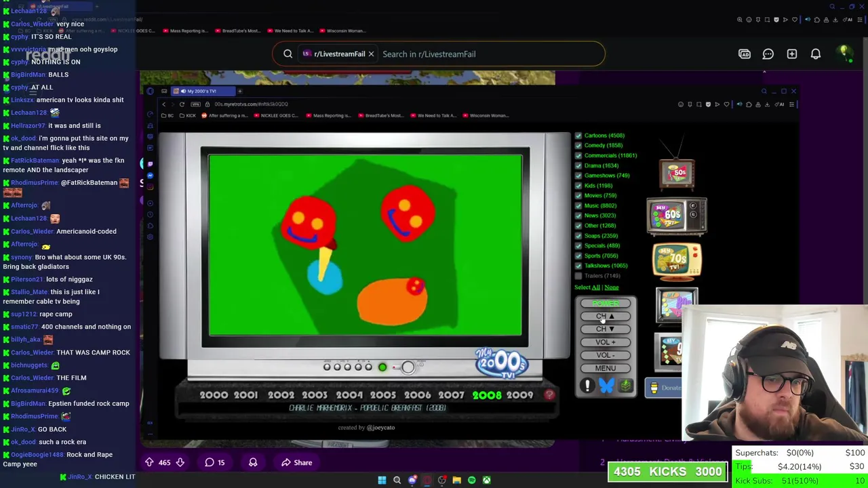This screenshot has width=868, height=488.
Task: Open NICKLEE GOES C... bookmark in inner browser
Action: [x=275, y=115]
